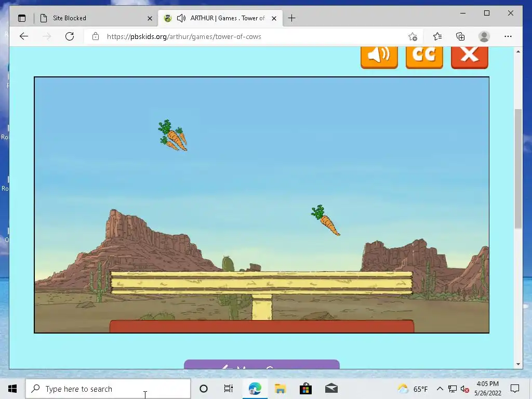532x399 pixels.
Task: Open Cortana from the taskbar
Action: click(204, 389)
